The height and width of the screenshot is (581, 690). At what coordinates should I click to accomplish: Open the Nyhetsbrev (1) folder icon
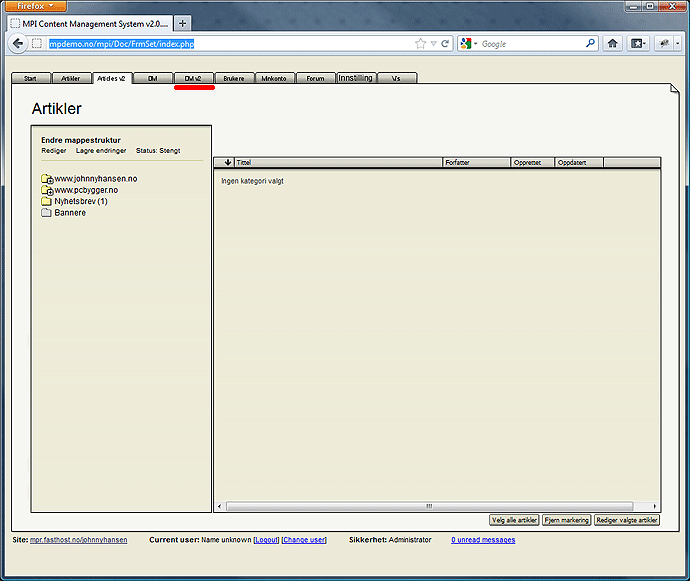pyautogui.click(x=46, y=201)
